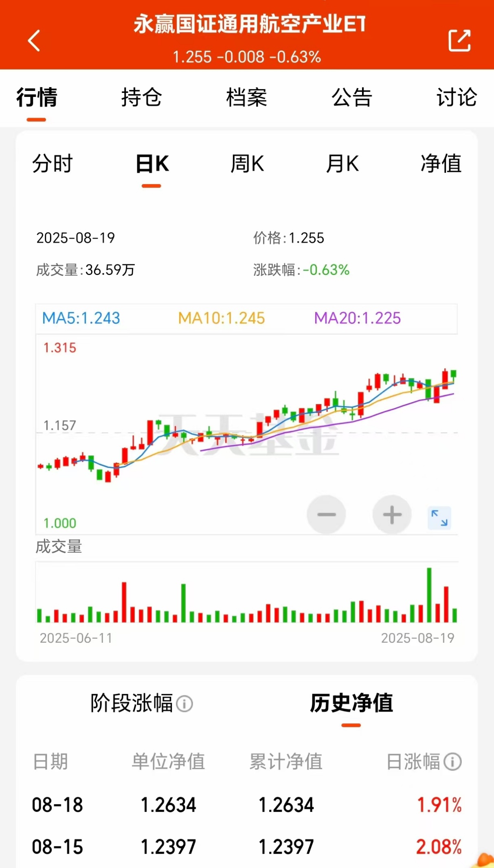Tap 08-15 daily change 2.08%
The width and height of the screenshot is (494, 868).
pos(439,847)
